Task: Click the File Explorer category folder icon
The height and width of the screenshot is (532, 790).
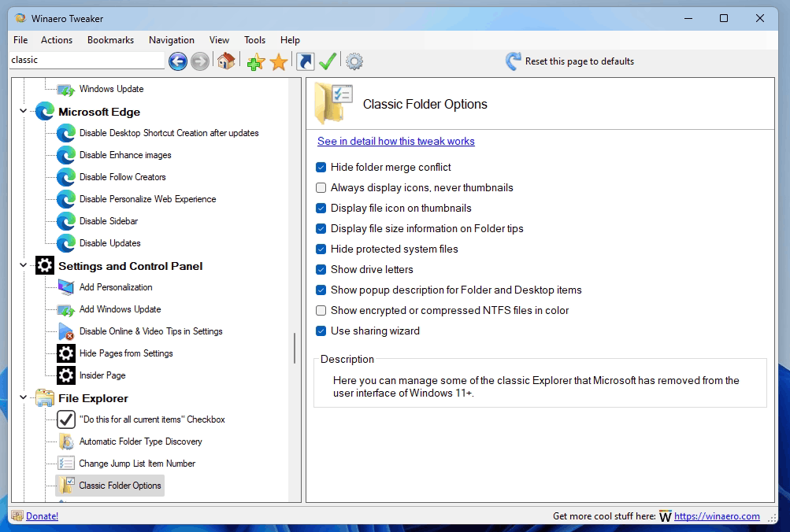Action: [x=44, y=397]
